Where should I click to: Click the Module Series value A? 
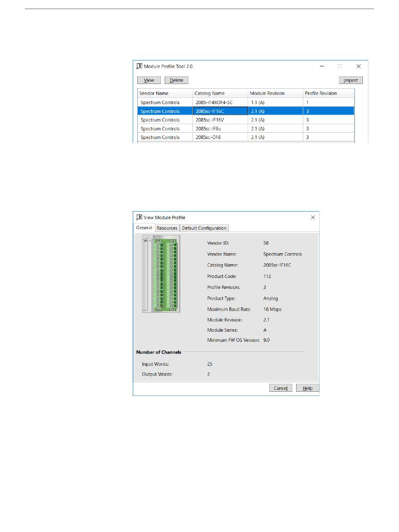click(x=265, y=330)
